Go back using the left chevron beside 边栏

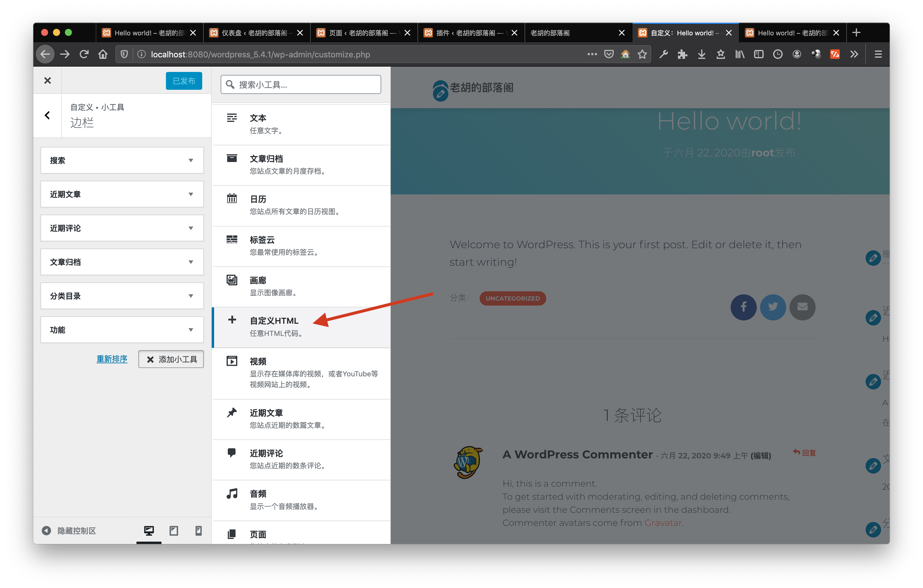47,115
